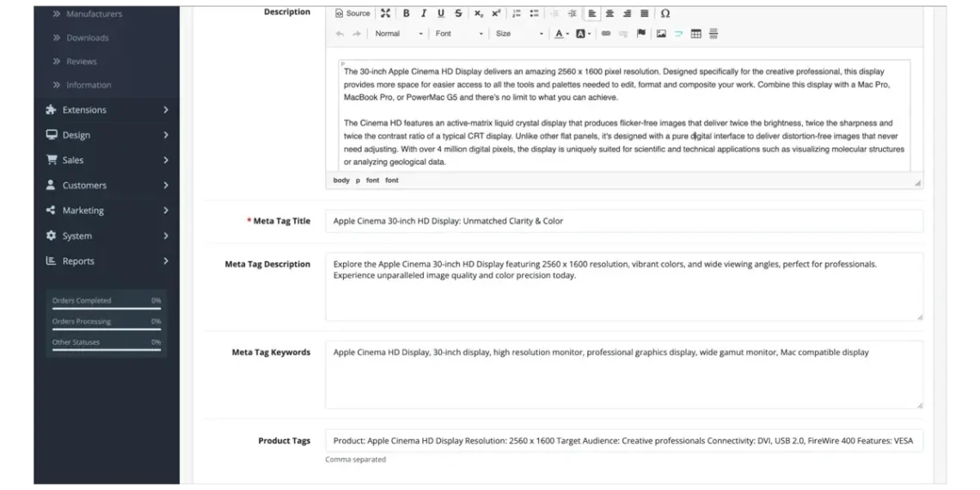Center-align the description text

[609, 13]
